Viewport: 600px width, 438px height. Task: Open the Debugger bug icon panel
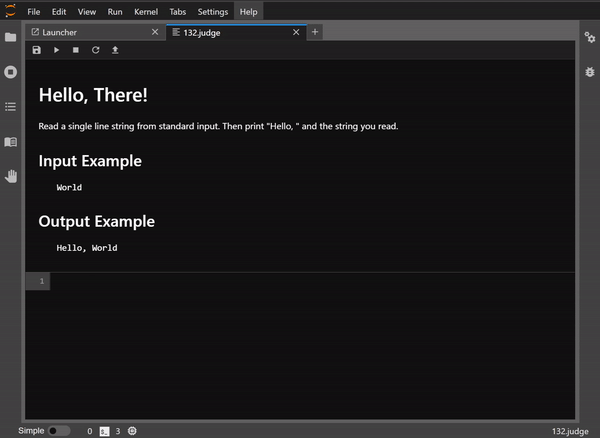pyautogui.click(x=590, y=72)
